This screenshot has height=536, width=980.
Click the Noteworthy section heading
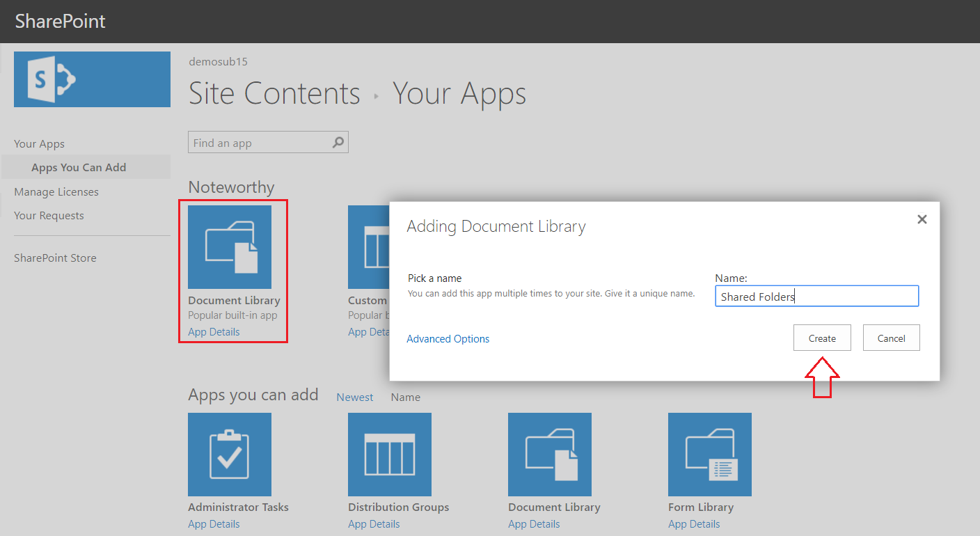231,187
